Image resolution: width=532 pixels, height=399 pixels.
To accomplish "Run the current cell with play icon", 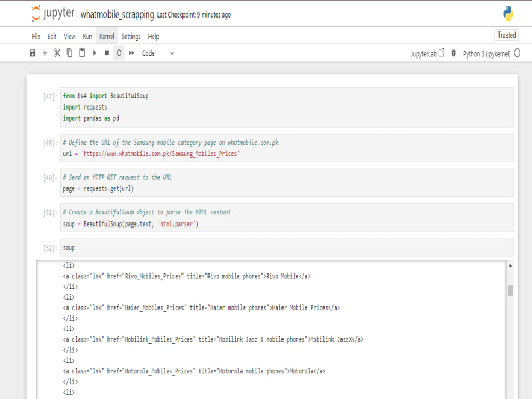I will point(94,53).
